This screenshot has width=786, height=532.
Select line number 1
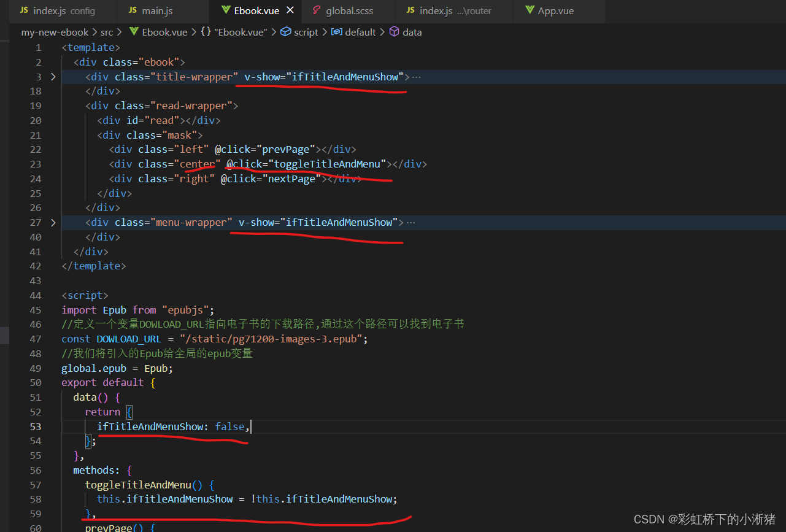[x=39, y=47]
